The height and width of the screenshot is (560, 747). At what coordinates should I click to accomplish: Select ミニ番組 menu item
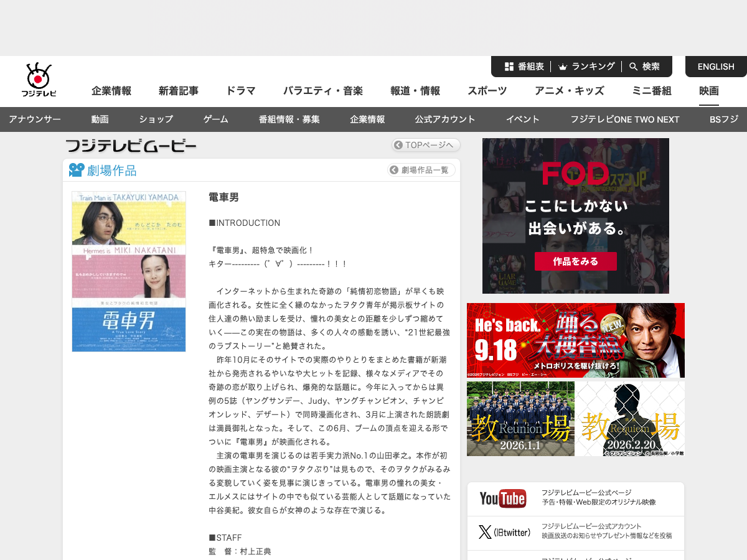click(x=652, y=91)
